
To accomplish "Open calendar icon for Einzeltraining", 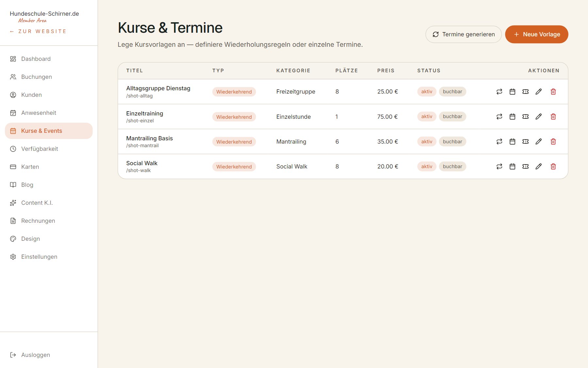I will pyautogui.click(x=512, y=116).
